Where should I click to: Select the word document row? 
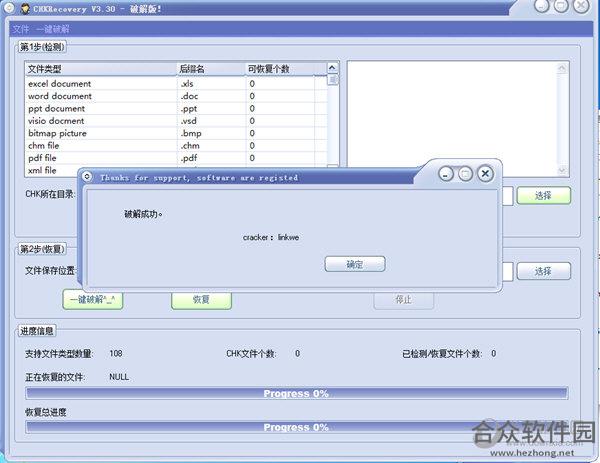tap(176, 96)
